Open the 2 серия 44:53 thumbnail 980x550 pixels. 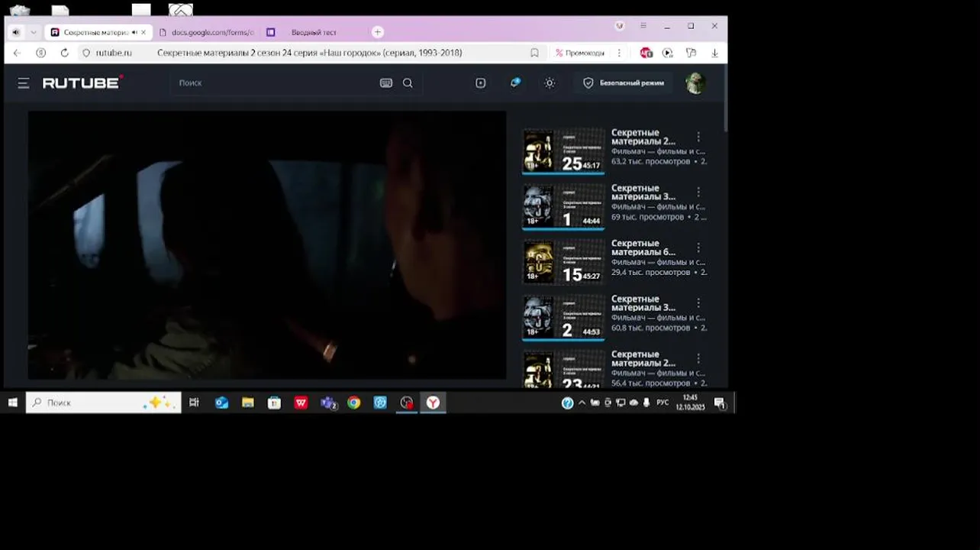(563, 317)
